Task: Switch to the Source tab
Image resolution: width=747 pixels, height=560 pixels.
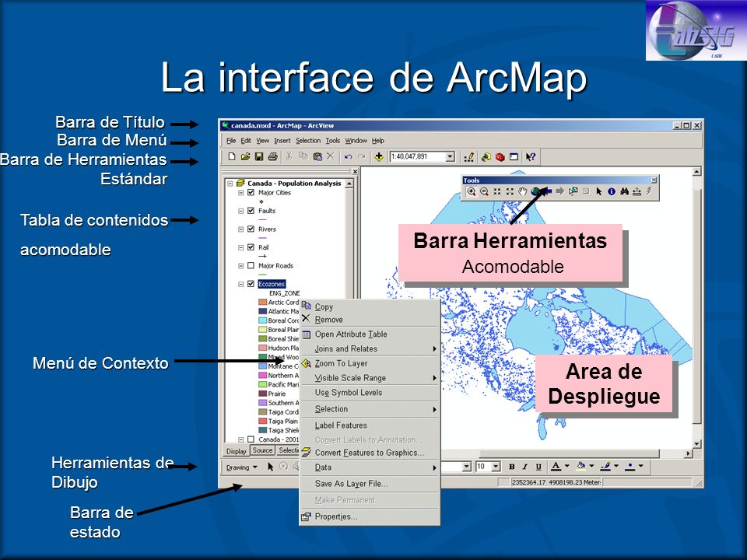Action: (x=262, y=450)
